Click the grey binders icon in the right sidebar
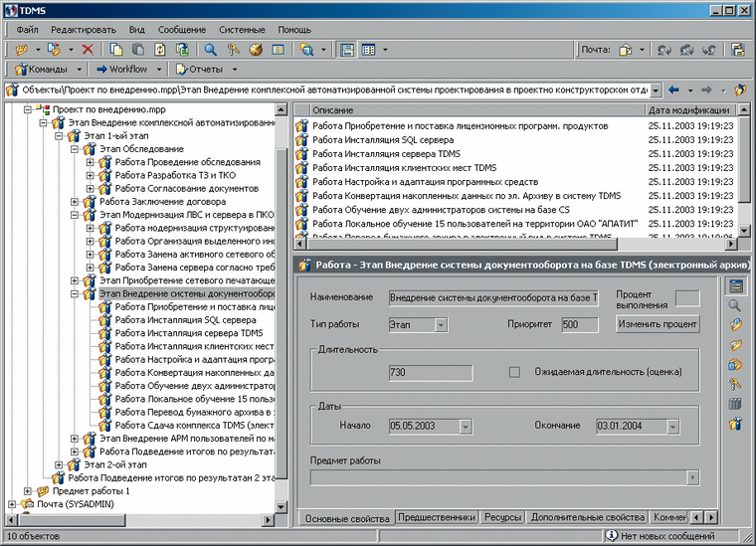This screenshot has height=546, width=756. pyautogui.click(x=735, y=404)
